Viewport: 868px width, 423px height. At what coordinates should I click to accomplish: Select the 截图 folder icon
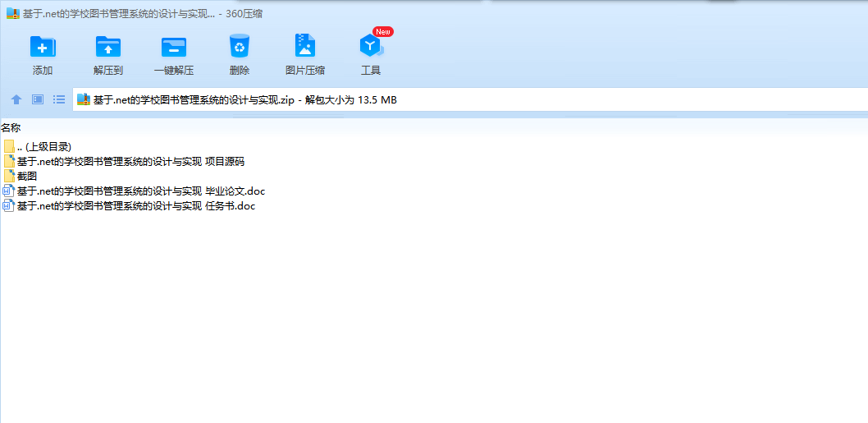pos(9,177)
